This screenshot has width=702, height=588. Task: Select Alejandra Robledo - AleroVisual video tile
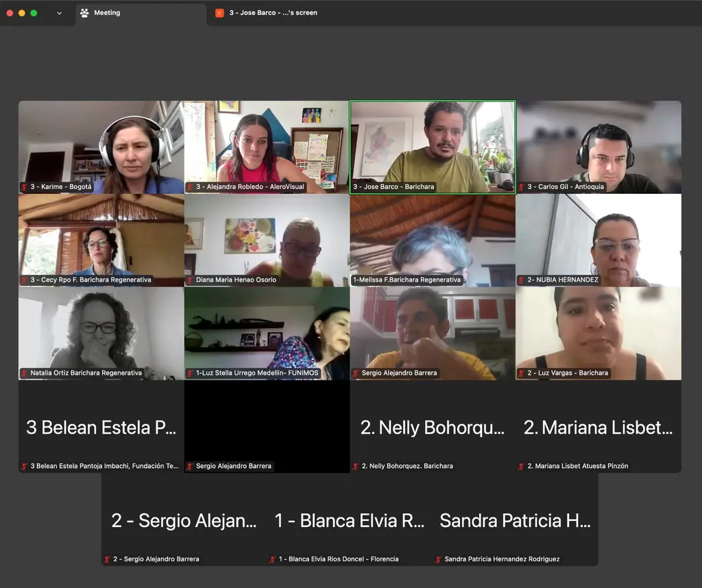tap(267, 147)
